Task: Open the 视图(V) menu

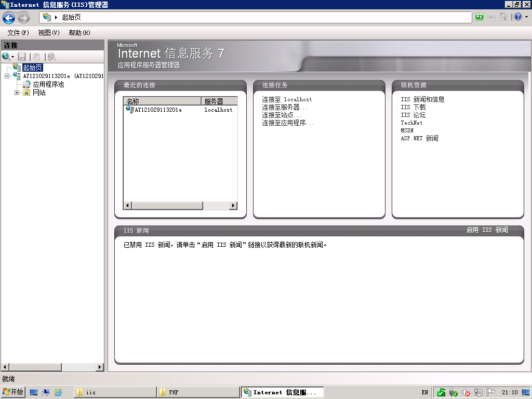Action: pos(49,33)
